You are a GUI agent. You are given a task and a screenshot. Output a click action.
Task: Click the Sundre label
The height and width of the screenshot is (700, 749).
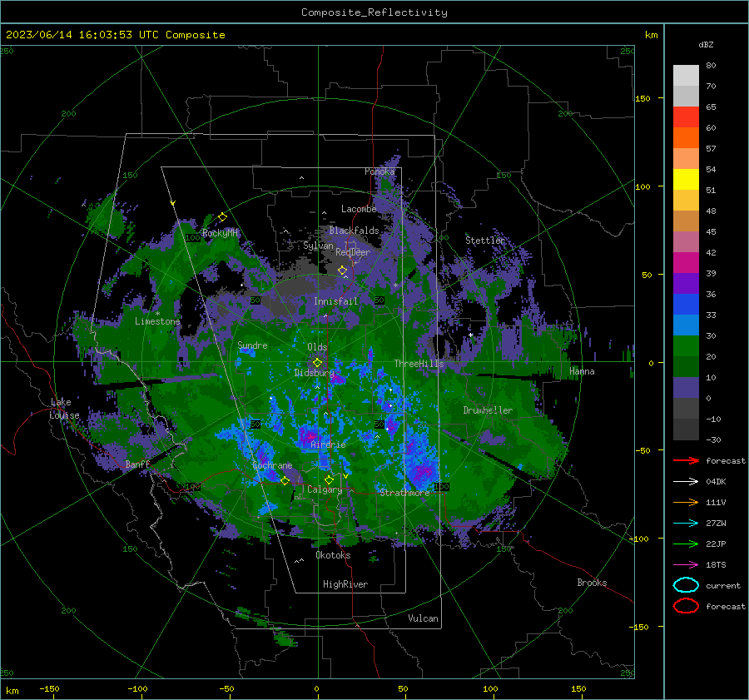coord(252,345)
